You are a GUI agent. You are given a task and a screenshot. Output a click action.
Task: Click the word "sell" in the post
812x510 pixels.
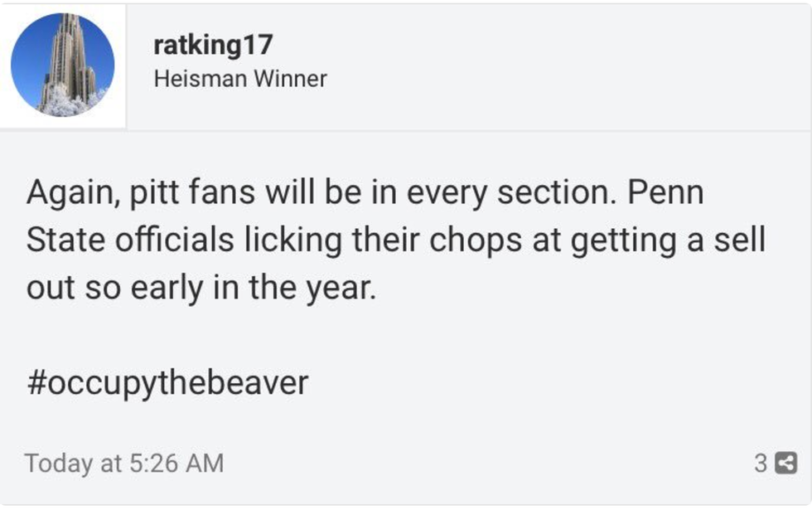pyautogui.click(x=737, y=240)
